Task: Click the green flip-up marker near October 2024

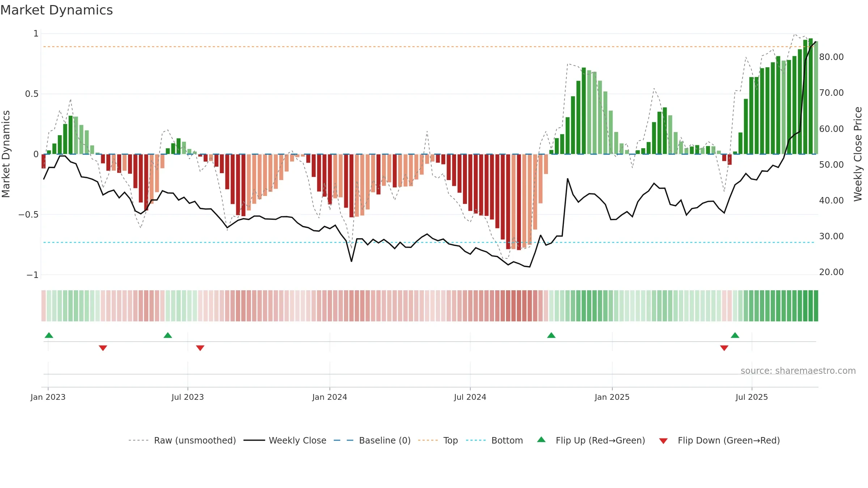Action: [x=551, y=335]
